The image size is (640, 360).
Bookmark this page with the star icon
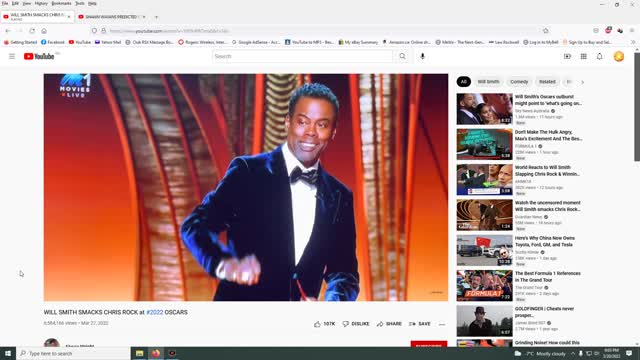click(546, 31)
